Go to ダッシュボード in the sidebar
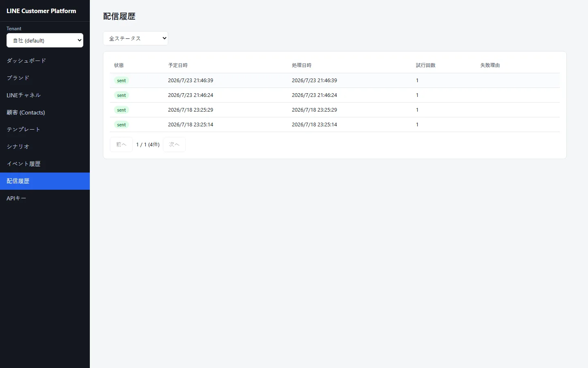The height and width of the screenshot is (368, 588). tap(45, 61)
